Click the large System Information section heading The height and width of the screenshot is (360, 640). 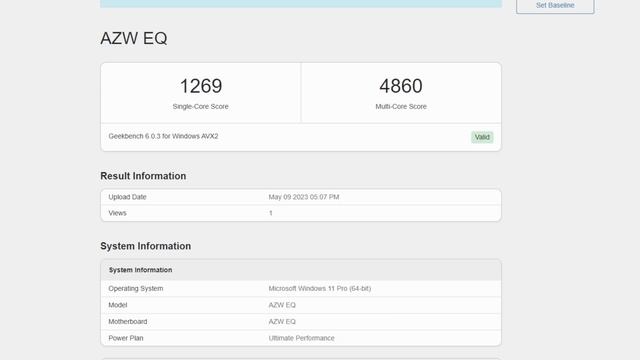pos(146,246)
